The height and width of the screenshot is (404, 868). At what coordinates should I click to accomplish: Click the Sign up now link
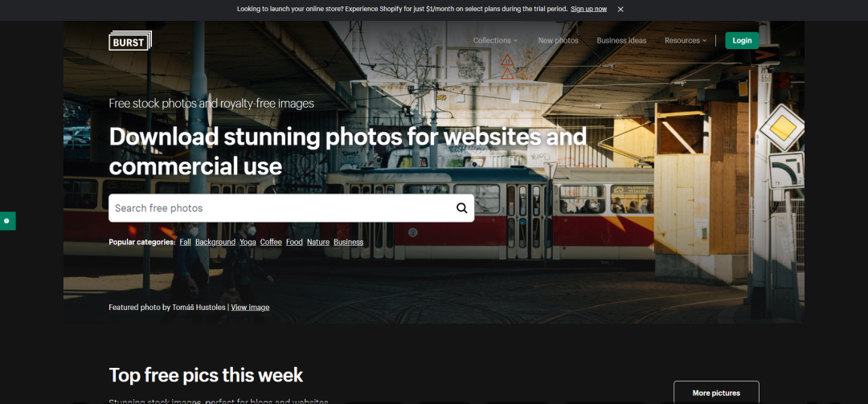pyautogui.click(x=588, y=9)
